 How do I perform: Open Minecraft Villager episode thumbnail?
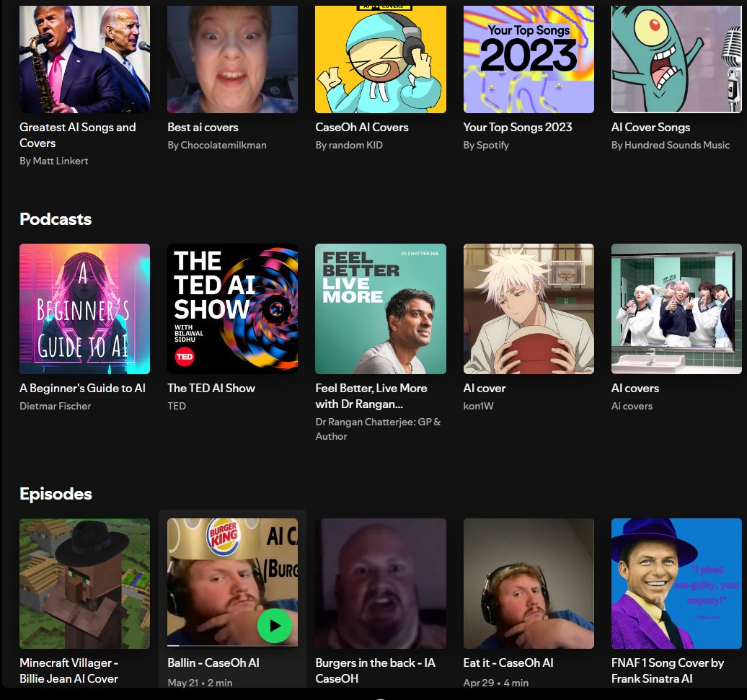click(x=85, y=583)
